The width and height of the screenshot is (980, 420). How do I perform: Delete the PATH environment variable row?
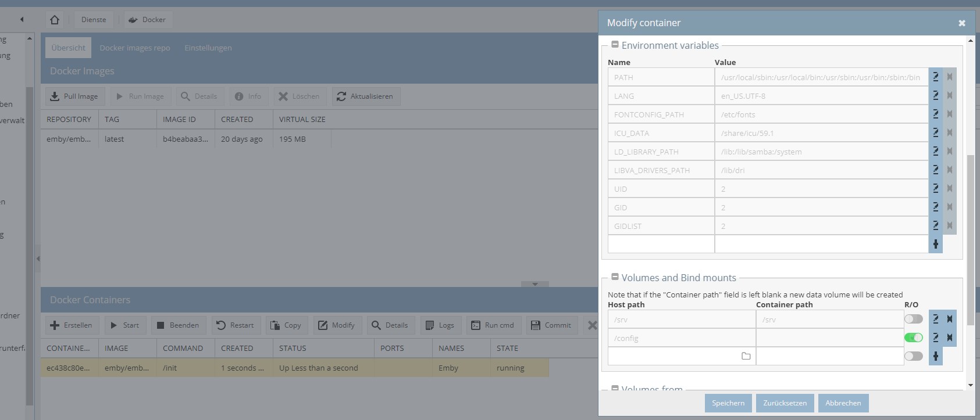tap(950, 77)
